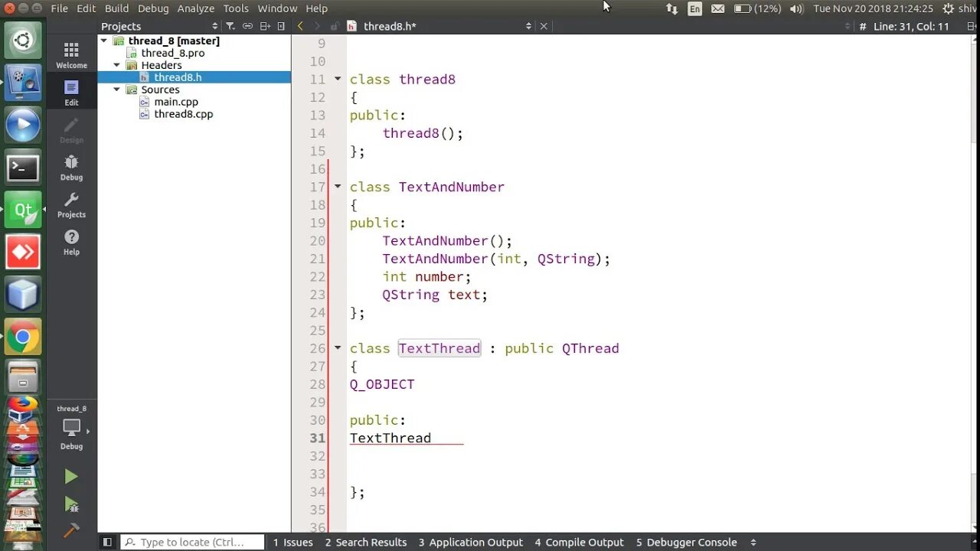Viewport: 980px width, 551px height.
Task: Click the Type to locate field
Action: click(192, 542)
